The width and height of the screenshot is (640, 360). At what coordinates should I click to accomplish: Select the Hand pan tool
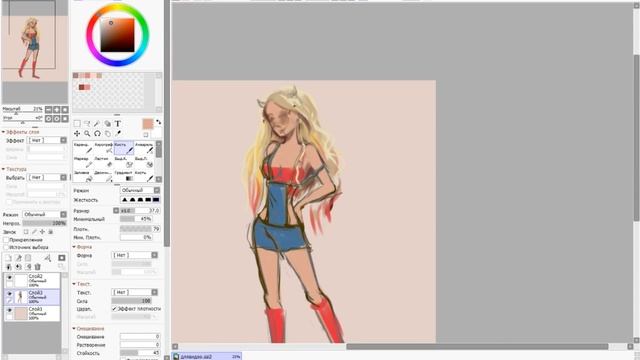(107, 133)
